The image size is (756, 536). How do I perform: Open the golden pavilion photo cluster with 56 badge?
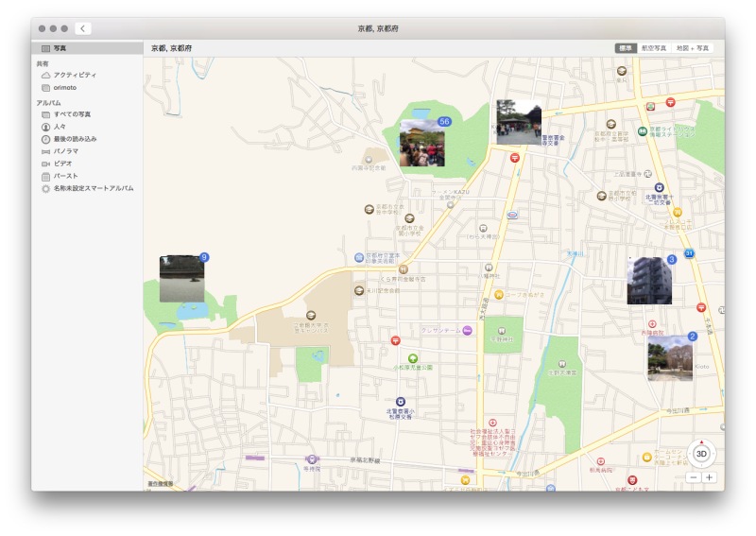click(x=422, y=143)
